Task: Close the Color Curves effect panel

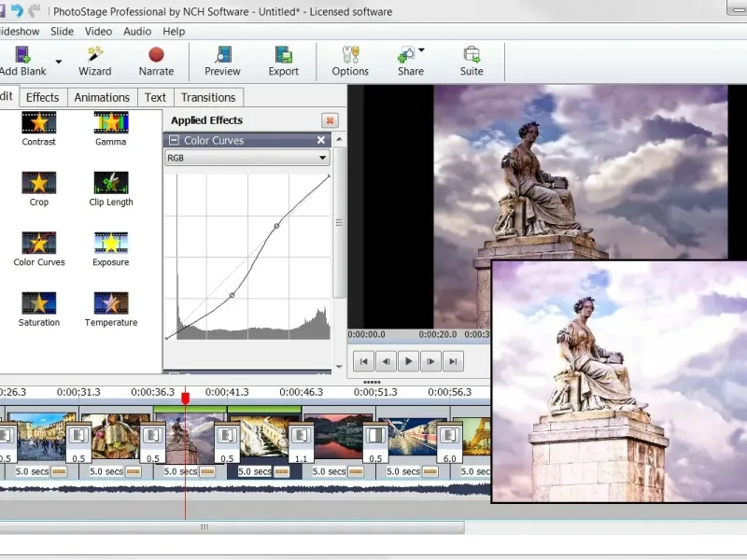Action: coord(321,139)
